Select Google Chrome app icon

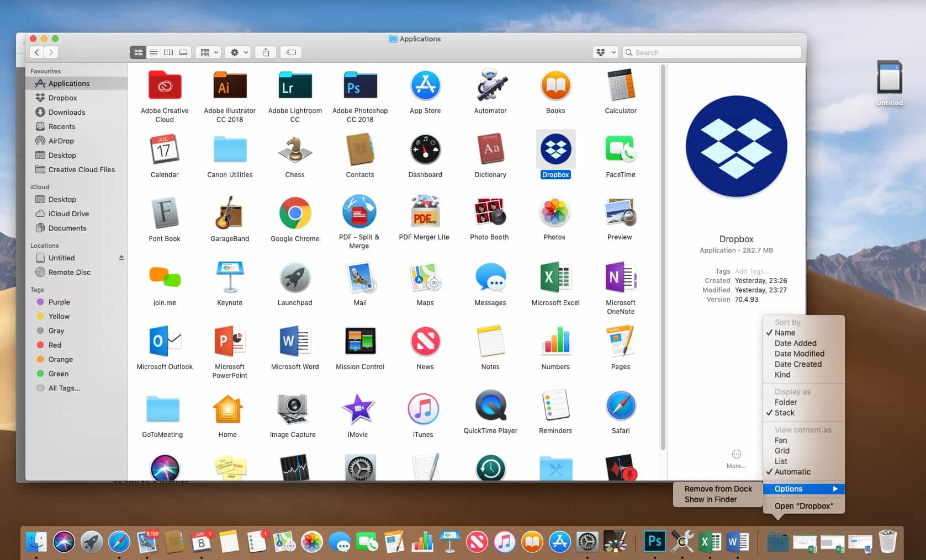(295, 213)
